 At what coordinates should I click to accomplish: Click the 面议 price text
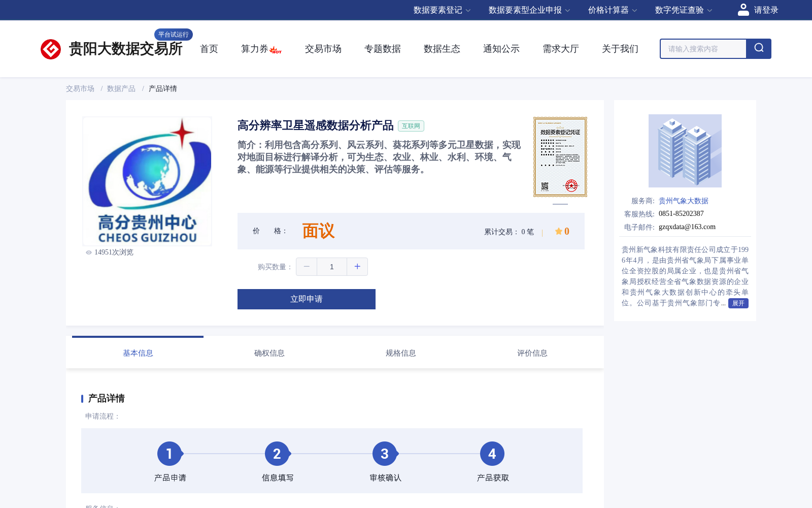319,231
